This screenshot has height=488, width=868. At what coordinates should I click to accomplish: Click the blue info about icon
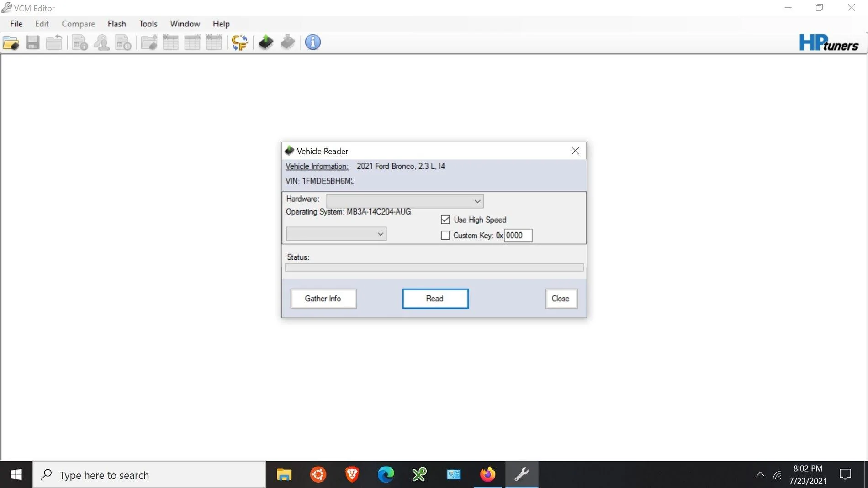coord(313,42)
